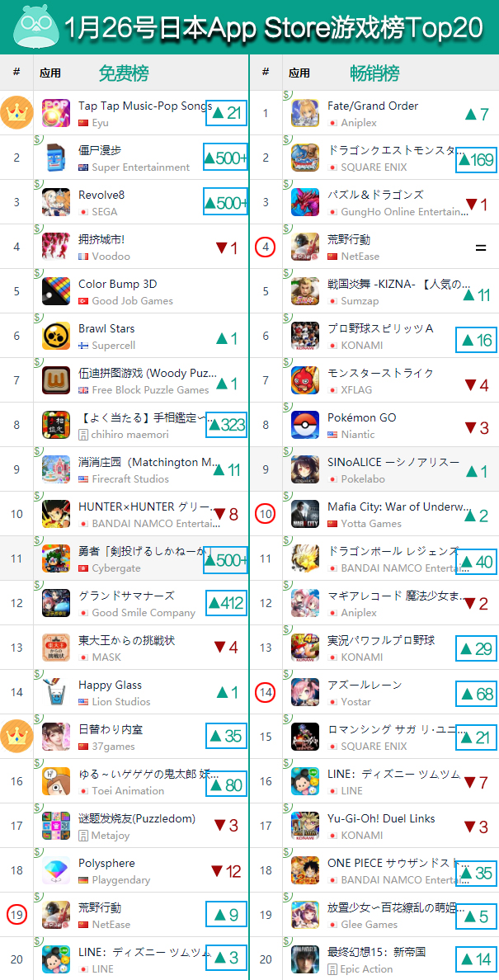Select the crown badge at rank one

click(16, 113)
